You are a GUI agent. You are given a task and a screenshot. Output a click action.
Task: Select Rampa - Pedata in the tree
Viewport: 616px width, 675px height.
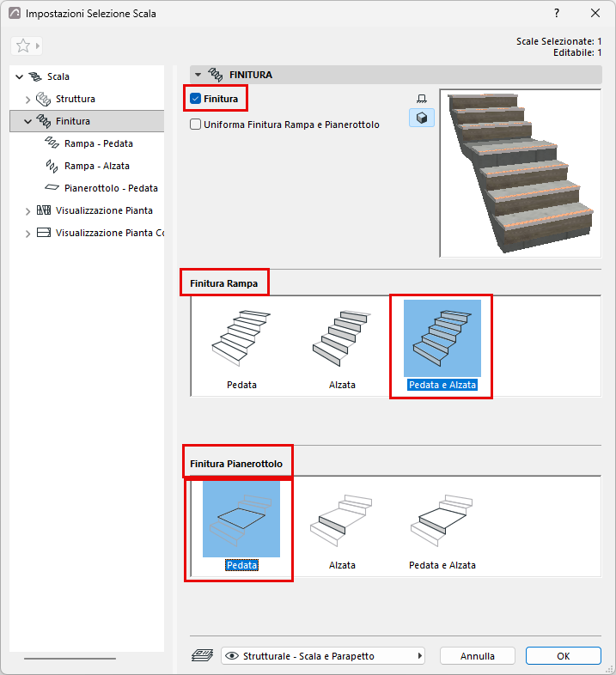click(x=99, y=143)
